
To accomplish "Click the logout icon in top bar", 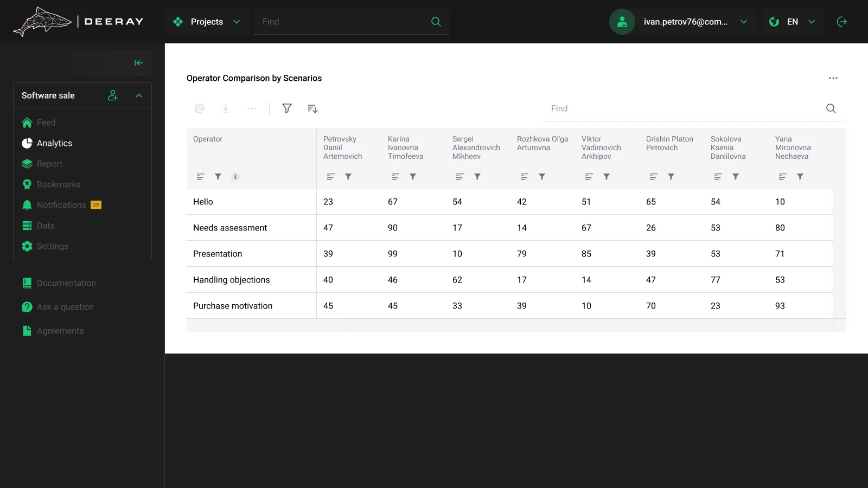I will pos(842,22).
